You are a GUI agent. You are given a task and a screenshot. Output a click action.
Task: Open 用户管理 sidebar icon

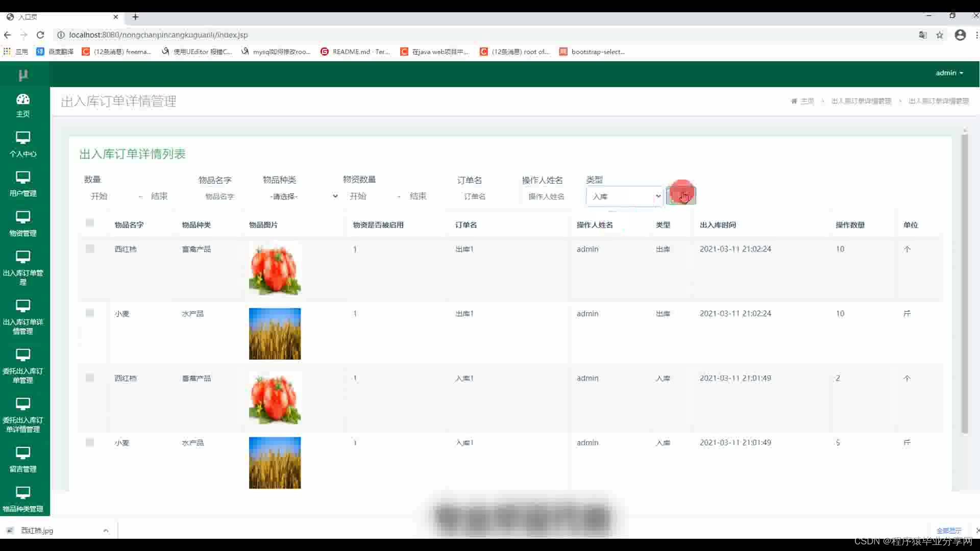[x=23, y=178]
